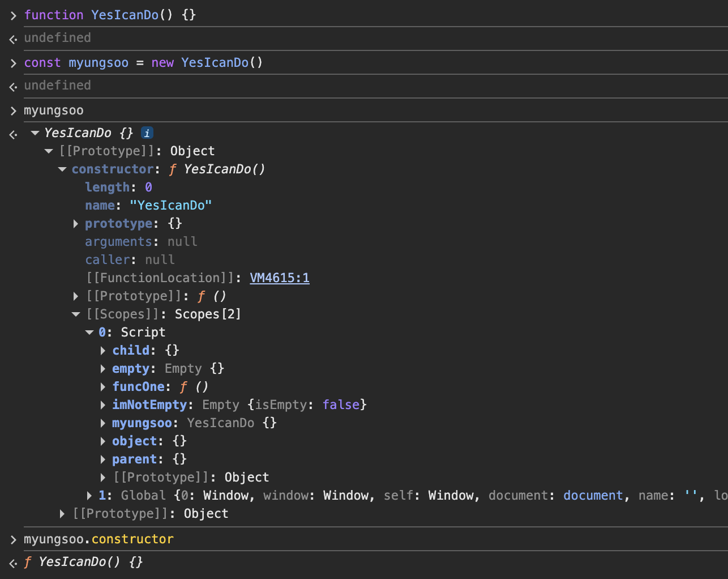This screenshot has height=579, width=728.
Task: Expand the prototype: {} property
Action: 76,224
